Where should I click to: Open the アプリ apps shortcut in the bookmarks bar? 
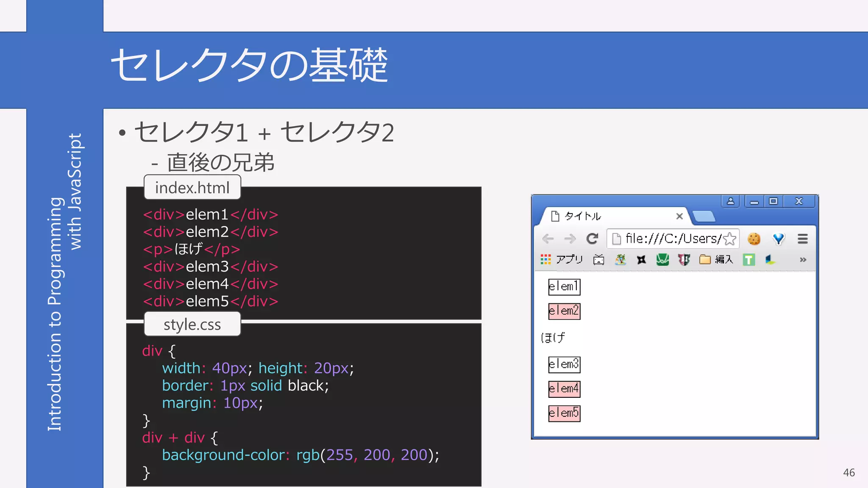(x=562, y=259)
